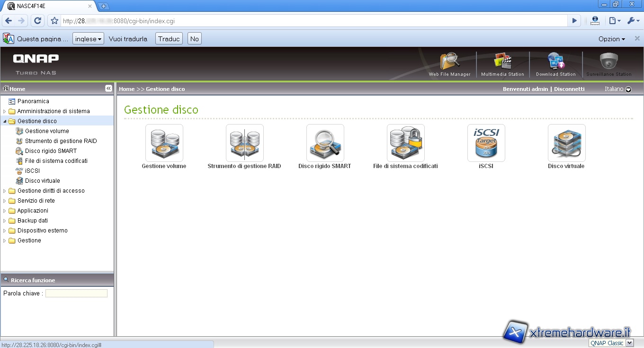Image resolution: width=644 pixels, height=348 pixels.
Task: Open the iSCSI Target large icon
Action: (x=486, y=143)
